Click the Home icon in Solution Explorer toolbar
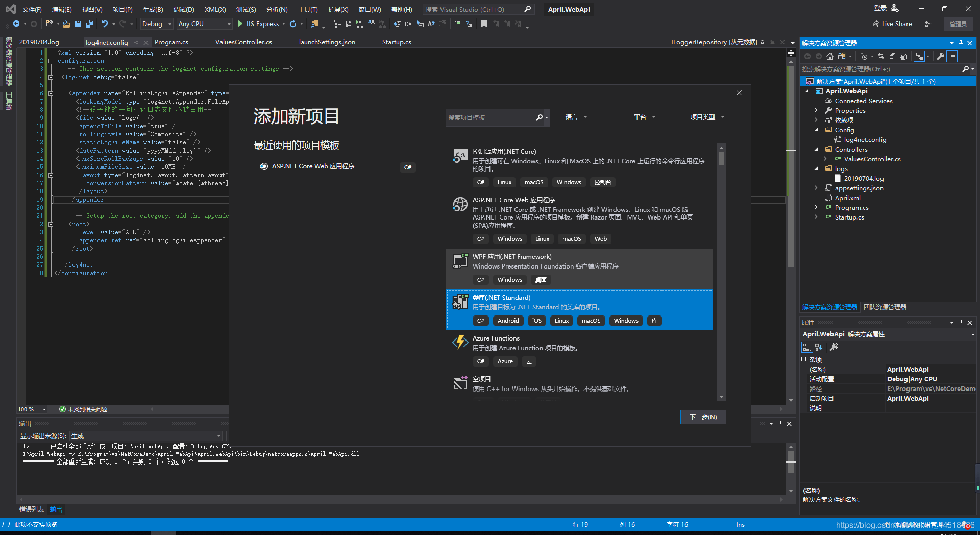The width and height of the screenshot is (980, 535). point(830,56)
